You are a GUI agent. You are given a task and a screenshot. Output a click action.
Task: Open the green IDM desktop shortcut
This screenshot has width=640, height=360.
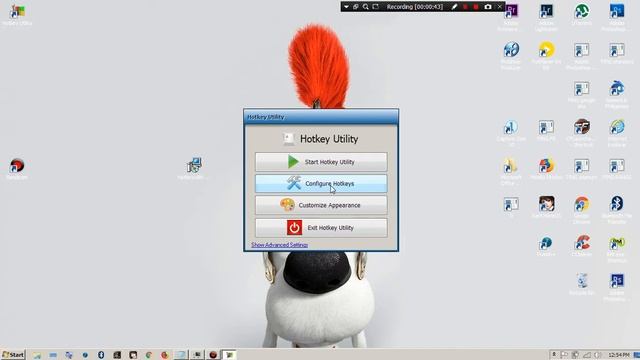pos(617,248)
